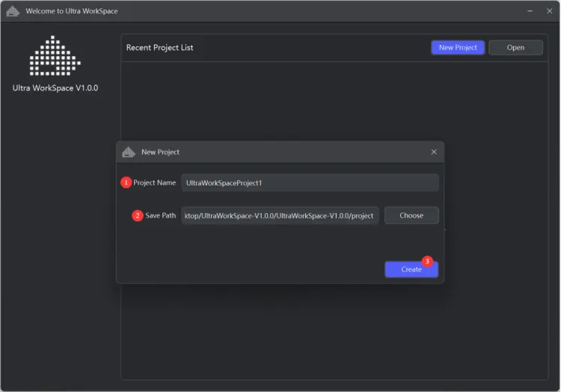Click into the Save Path field
Viewport: 561px width, 392px height.
280,215
